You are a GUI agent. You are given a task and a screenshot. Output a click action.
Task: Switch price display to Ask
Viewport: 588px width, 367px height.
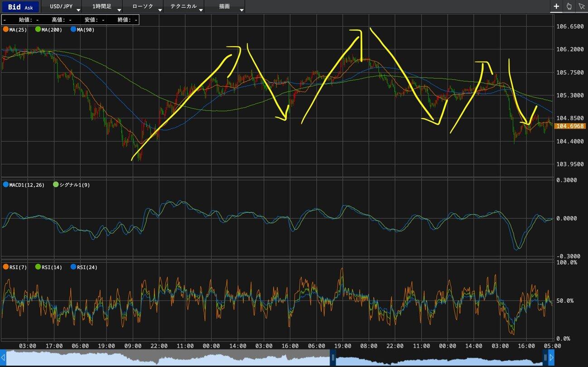29,7
